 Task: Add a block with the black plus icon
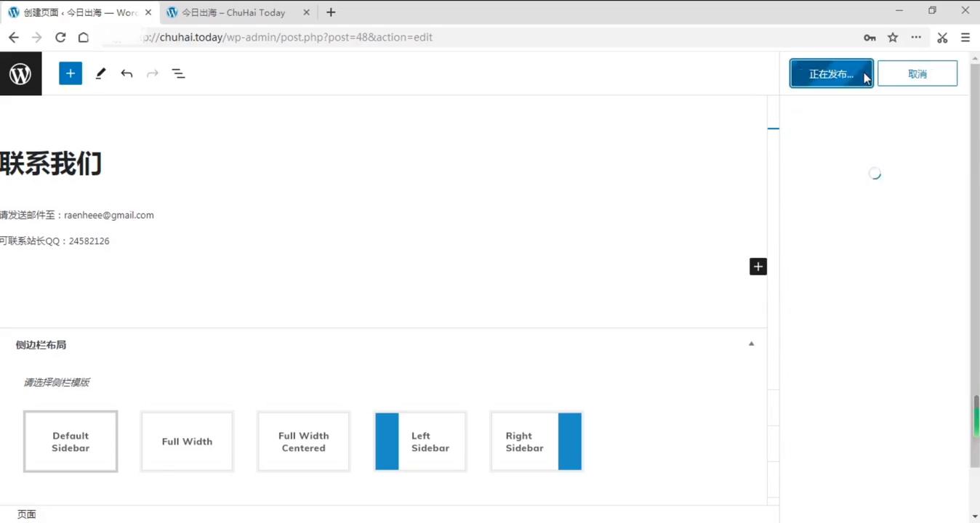[x=758, y=267]
